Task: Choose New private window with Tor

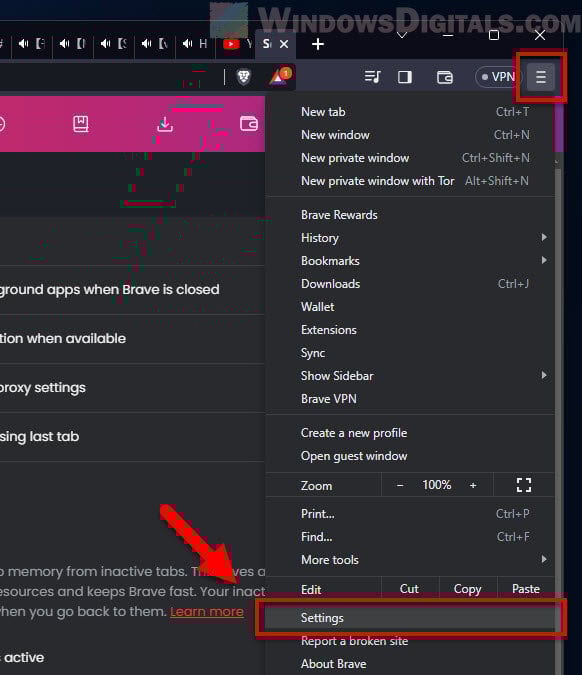Action: (410, 181)
